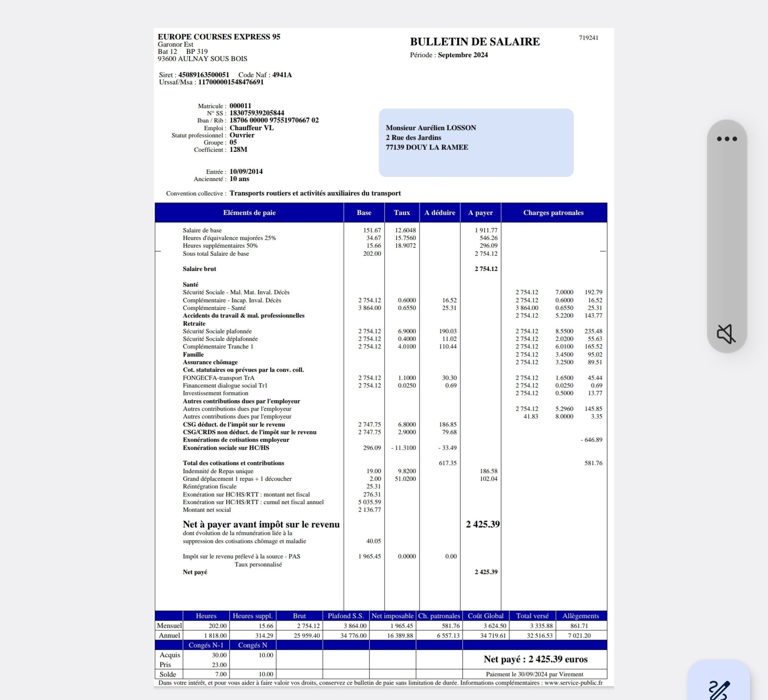Screen dimensions: 768x700
Task: Click the Eléments de paie column header
Action: tap(249, 213)
